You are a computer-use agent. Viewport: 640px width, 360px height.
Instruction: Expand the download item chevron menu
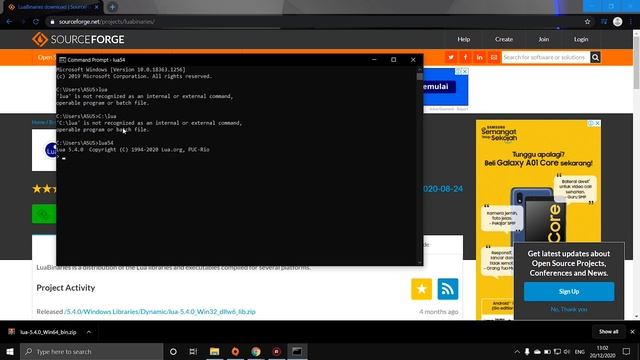click(89, 332)
